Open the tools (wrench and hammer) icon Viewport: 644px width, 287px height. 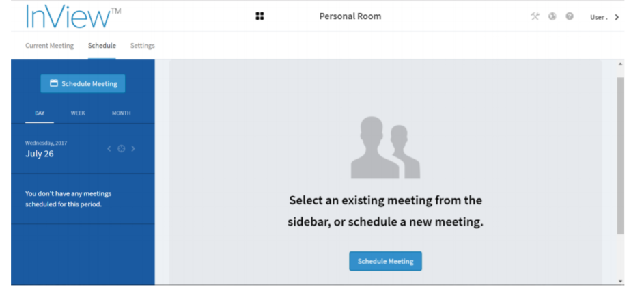pyautogui.click(x=535, y=16)
